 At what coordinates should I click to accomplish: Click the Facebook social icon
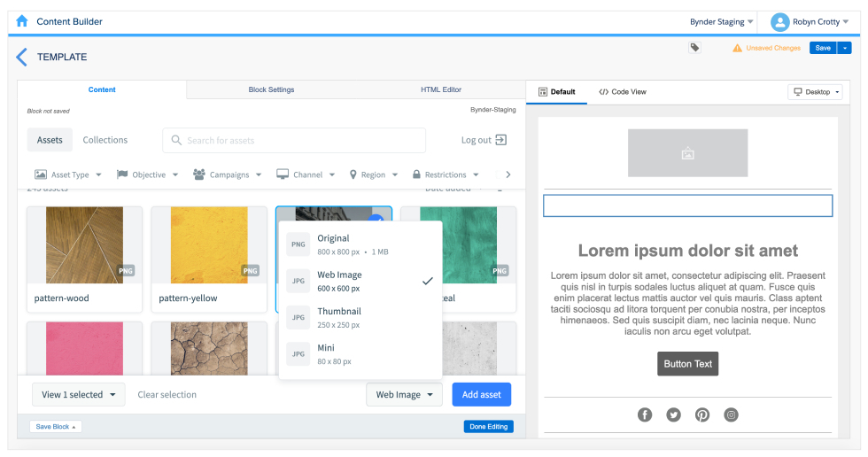click(x=645, y=414)
